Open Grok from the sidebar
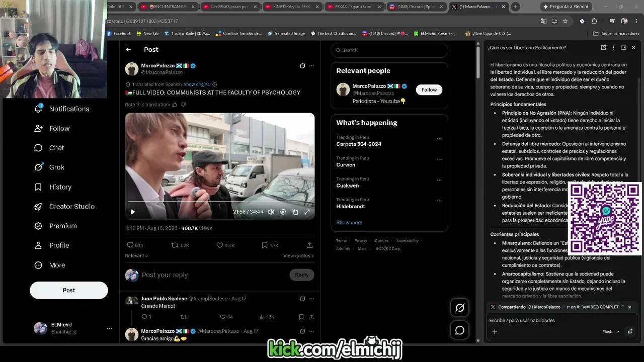644x362 pixels. pos(49,167)
